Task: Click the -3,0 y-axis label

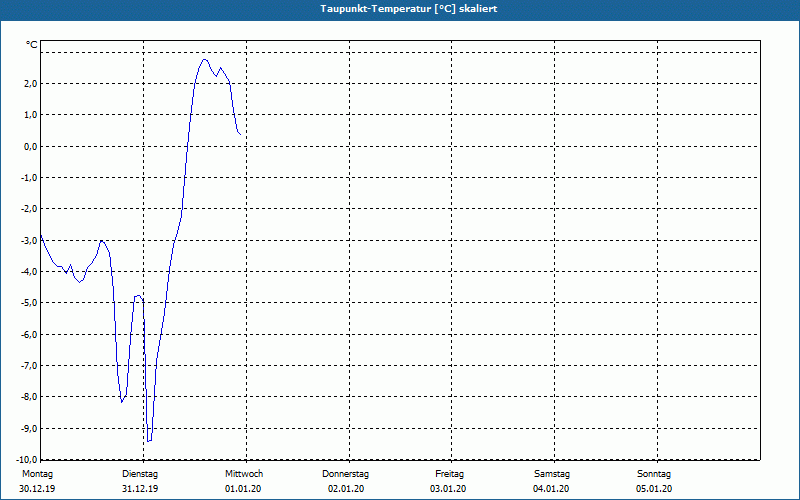Action: (x=29, y=240)
